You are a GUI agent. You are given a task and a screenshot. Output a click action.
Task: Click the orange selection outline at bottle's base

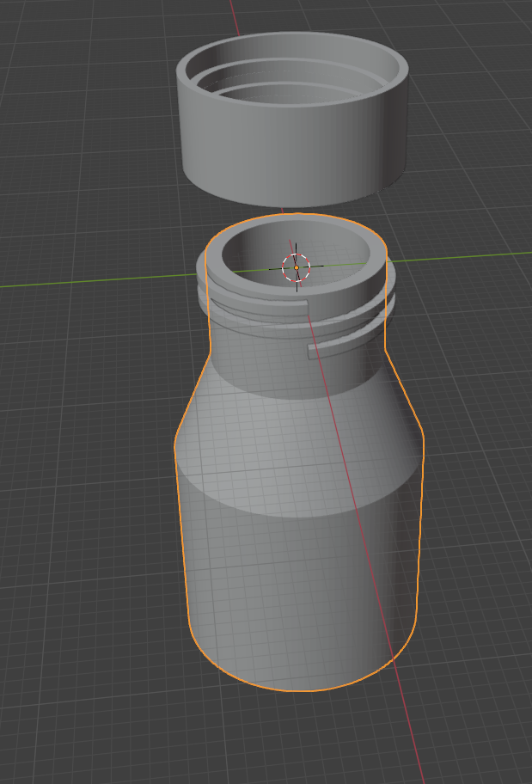(x=301, y=690)
